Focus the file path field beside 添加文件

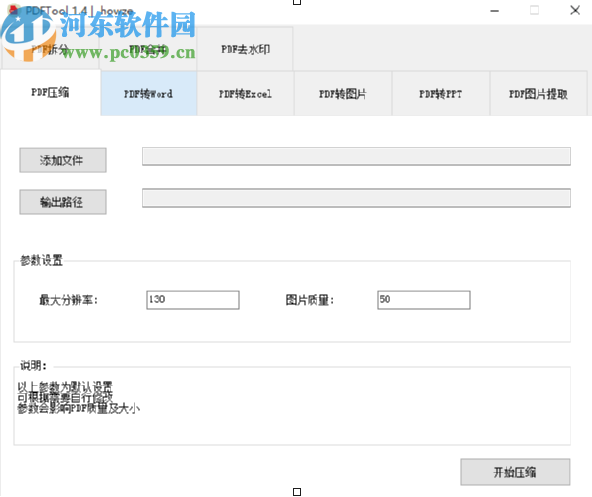[356, 156]
